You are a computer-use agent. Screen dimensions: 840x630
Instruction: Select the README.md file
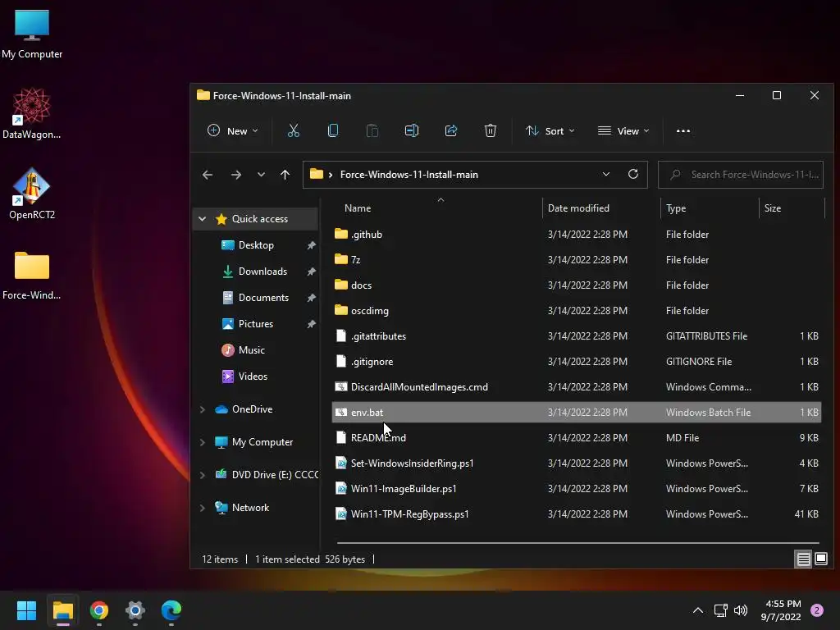tap(577, 438)
